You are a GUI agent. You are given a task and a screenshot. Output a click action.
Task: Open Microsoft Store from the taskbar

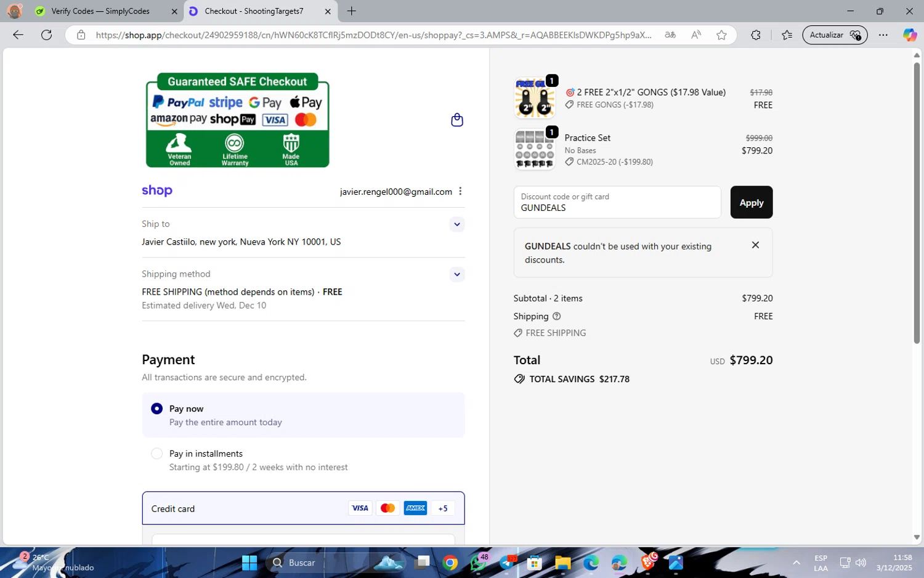(534, 563)
